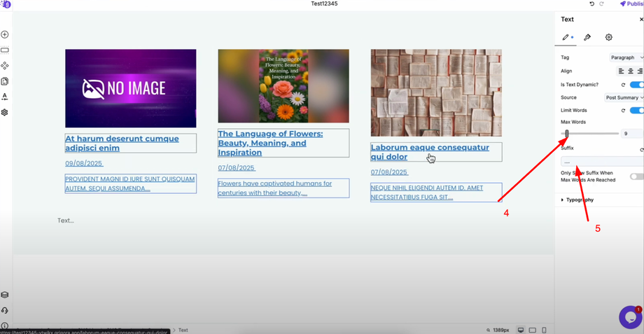Click the 09/08/2025 date link
This screenshot has height=334, width=644.
(x=84, y=164)
